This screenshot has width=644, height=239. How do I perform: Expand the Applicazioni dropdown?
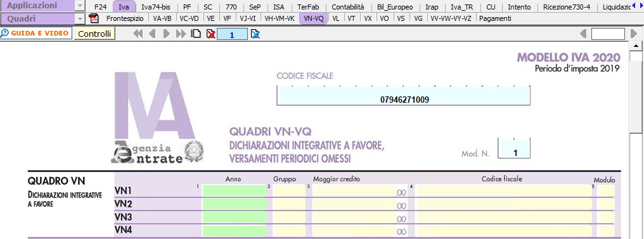pos(80,6)
